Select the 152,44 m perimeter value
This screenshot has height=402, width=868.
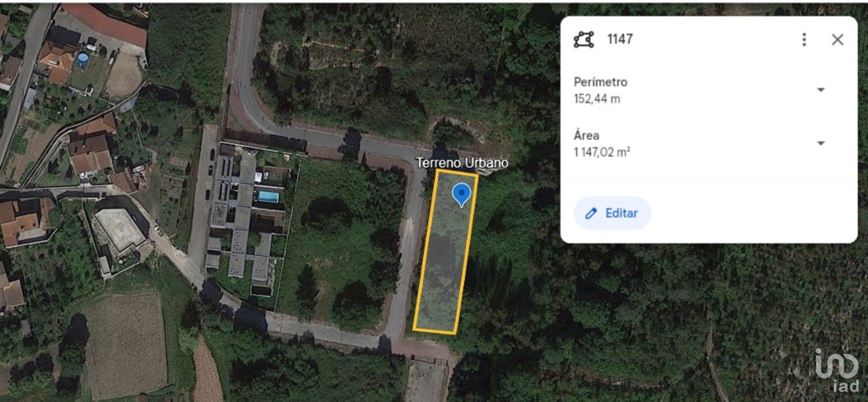pyautogui.click(x=597, y=99)
